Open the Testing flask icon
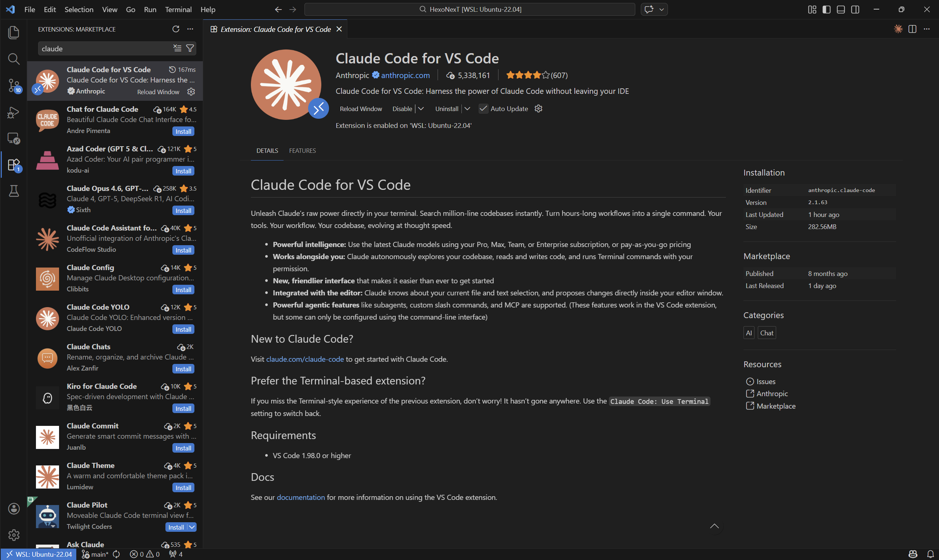The height and width of the screenshot is (560, 939). (x=14, y=191)
